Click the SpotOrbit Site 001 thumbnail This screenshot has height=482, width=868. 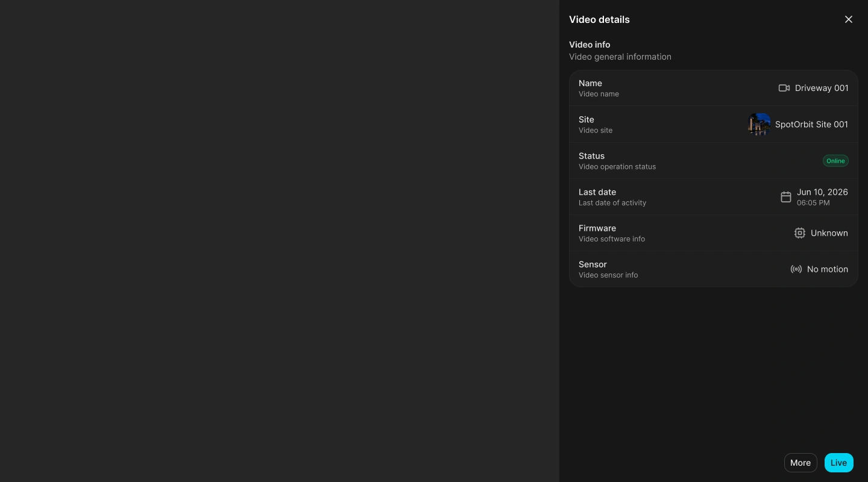coord(759,124)
